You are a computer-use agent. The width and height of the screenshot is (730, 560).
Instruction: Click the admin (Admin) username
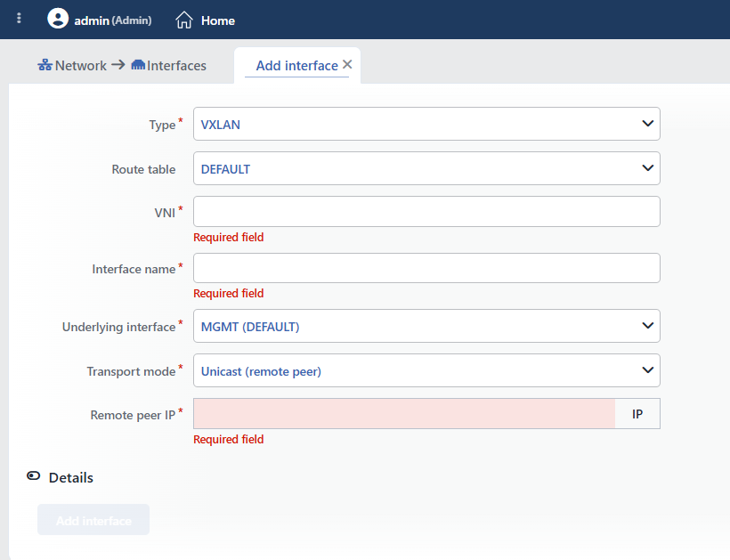click(113, 20)
